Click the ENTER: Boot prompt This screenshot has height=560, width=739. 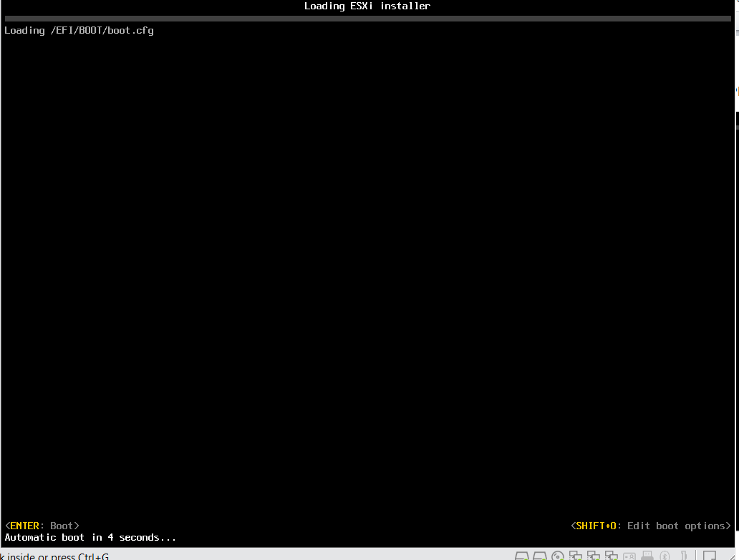[42, 526]
